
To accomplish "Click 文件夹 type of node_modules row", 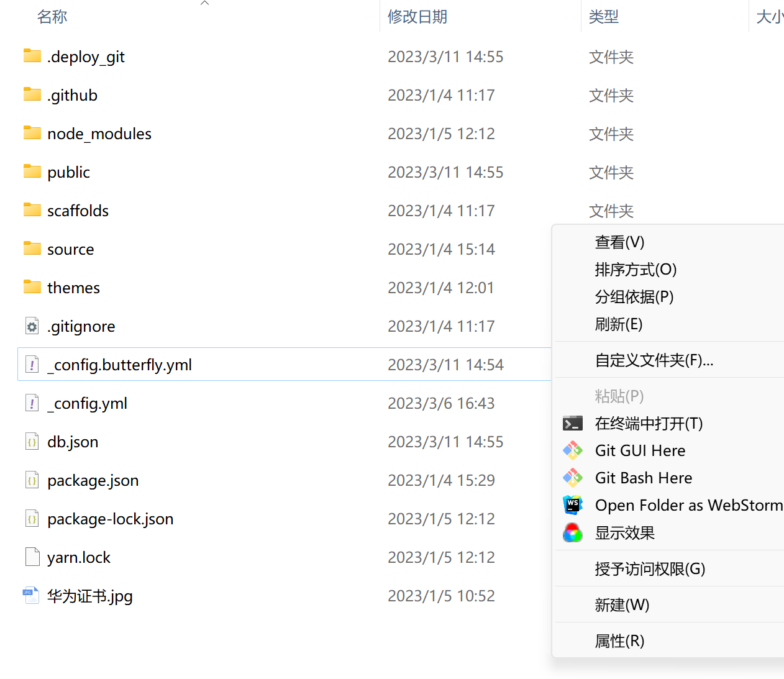I will pos(611,134).
